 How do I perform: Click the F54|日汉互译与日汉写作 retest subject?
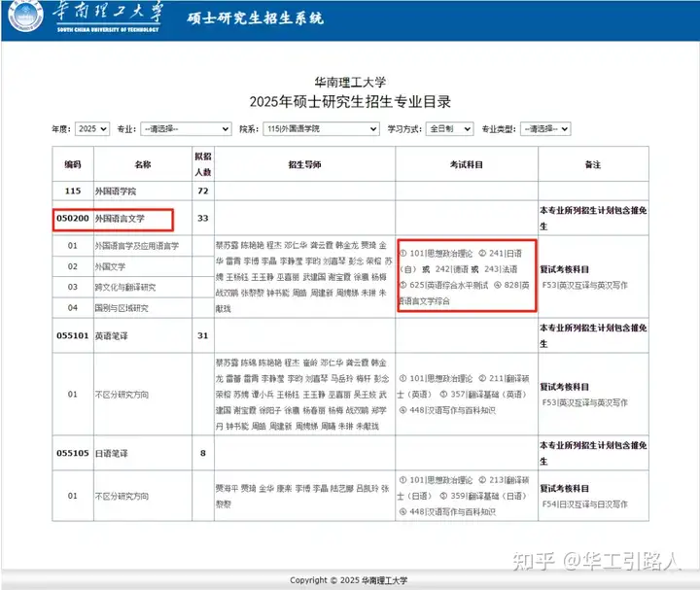click(585, 504)
